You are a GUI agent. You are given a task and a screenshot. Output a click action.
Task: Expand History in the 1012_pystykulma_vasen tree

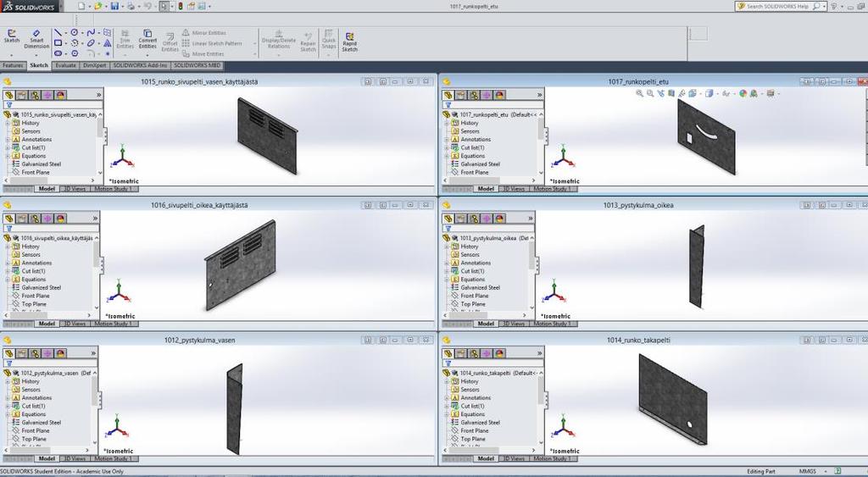[8, 381]
